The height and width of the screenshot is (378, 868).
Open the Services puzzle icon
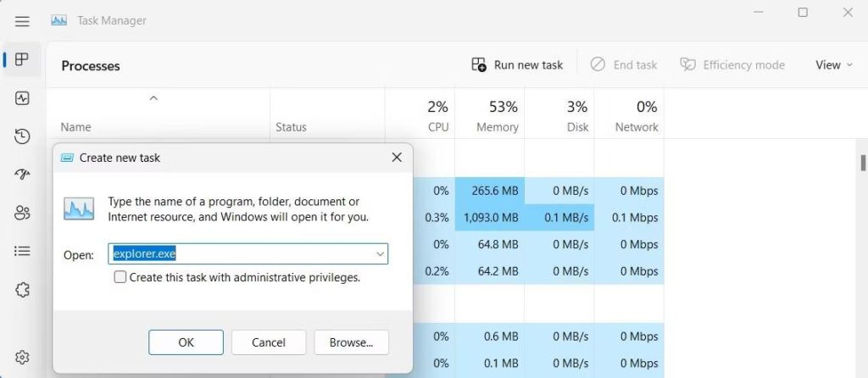[x=23, y=289]
